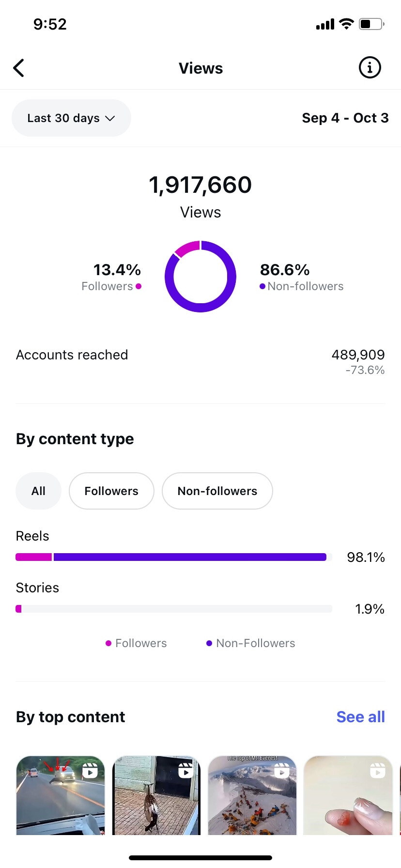
Task: Tap reel icon on bird thumbnail
Action: [185, 770]
